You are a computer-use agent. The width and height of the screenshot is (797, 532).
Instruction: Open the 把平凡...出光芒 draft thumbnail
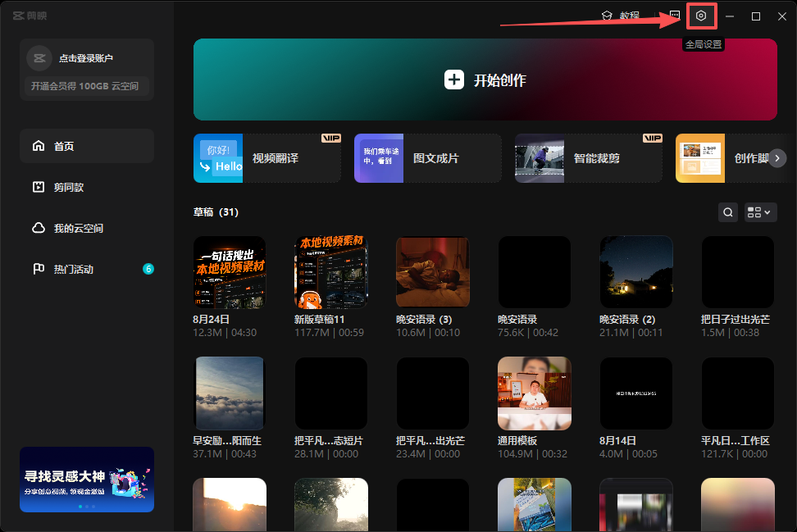433,393
